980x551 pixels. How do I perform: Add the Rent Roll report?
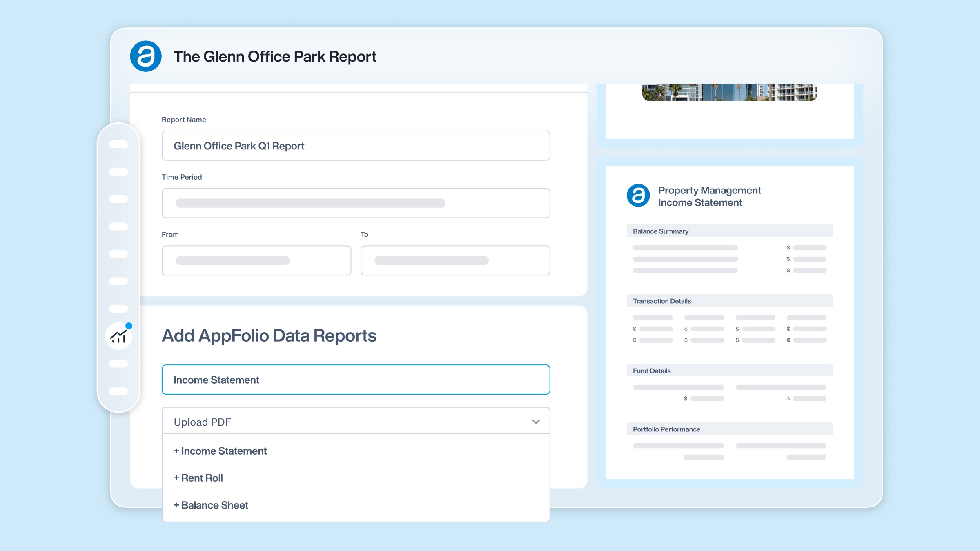click(198, 478)
